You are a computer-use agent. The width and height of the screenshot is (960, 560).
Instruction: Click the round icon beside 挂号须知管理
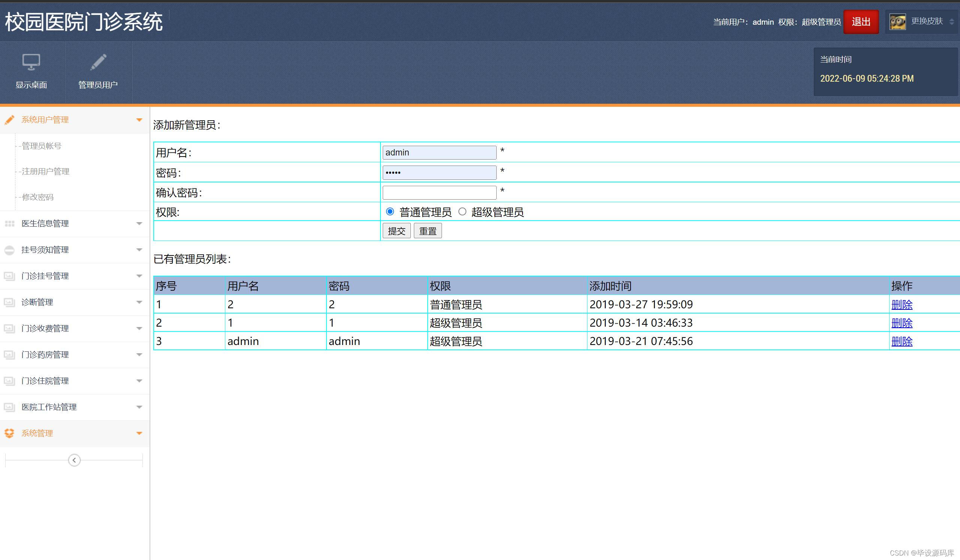click(9, 250)
